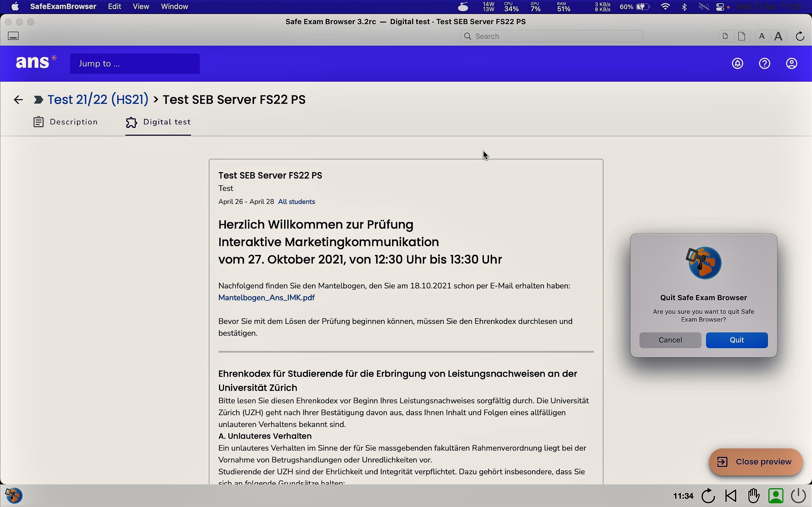Zoom page in with large page icon

click(x=742, y=36)
